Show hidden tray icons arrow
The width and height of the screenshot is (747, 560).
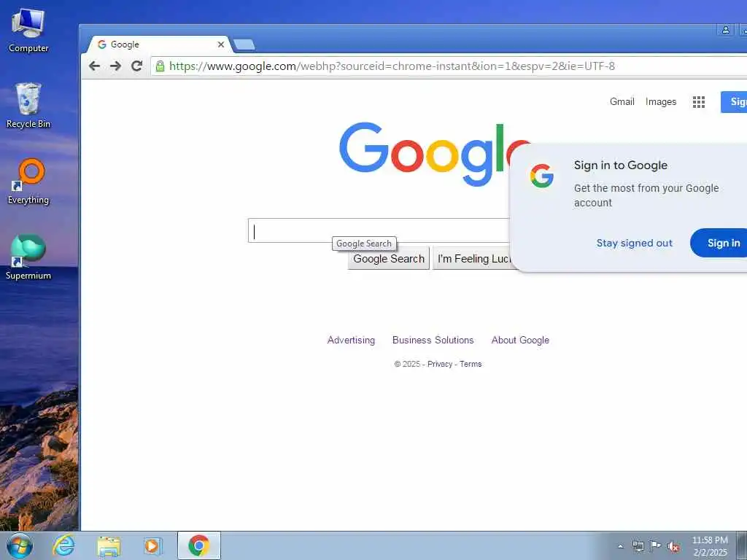click(620, 547)
